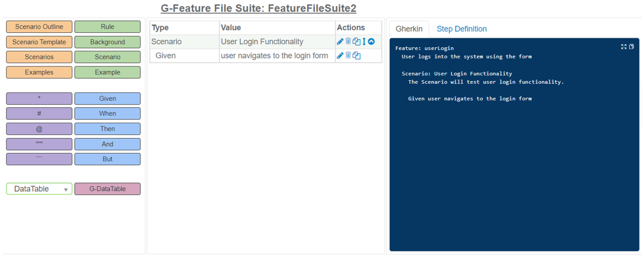The width and height of the screenshot is (644, 257).
Task: Add a Background keyword
Action: click(108, 42)
